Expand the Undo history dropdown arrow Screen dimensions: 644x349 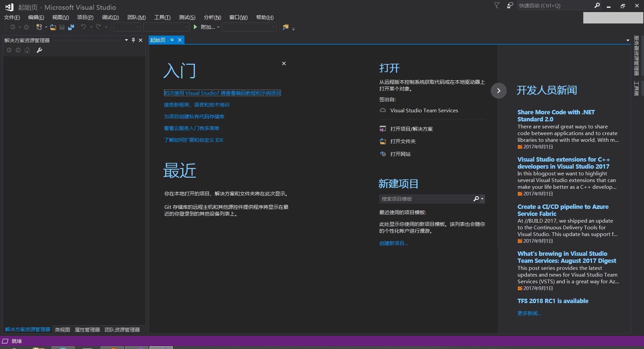[91, 27]
